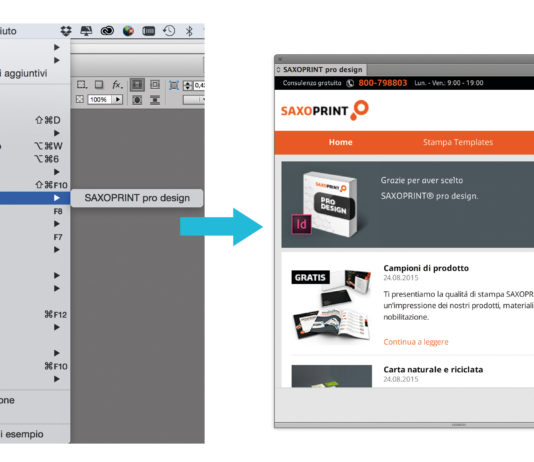
Task: Click the 'Lun. - Ven.: 9:00 - 19:00' hours text
Action: point(449,83)
